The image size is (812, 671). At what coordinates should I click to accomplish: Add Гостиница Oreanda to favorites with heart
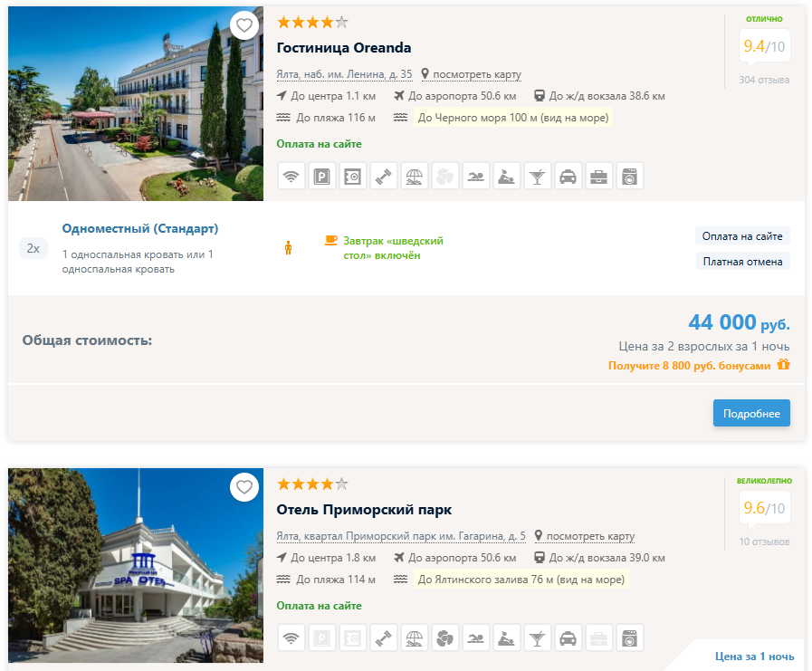[244, 24]
